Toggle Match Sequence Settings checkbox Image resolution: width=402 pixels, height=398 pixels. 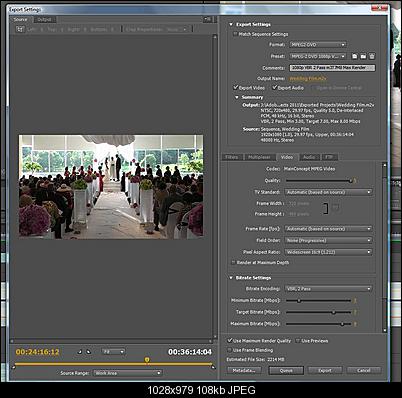pos(235,34)
